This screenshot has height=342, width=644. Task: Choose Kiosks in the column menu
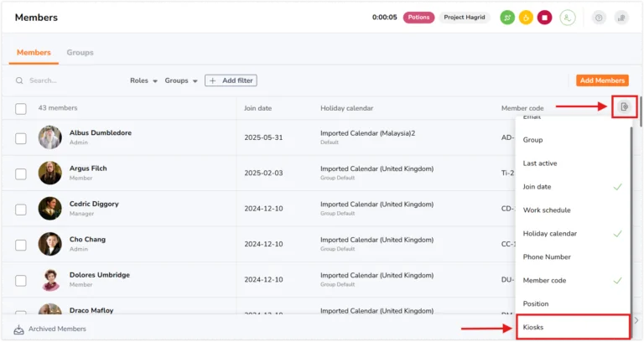point(573,327)
